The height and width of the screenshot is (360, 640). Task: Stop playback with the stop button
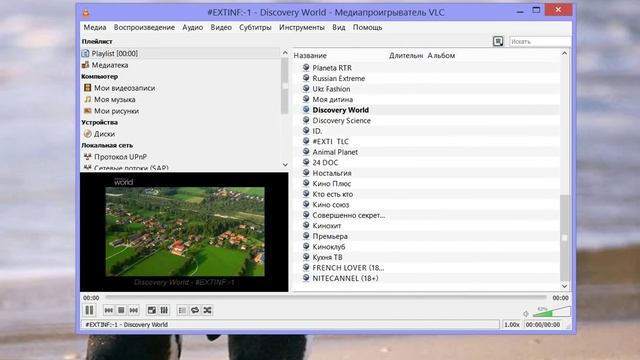click(x=121, y=311)
